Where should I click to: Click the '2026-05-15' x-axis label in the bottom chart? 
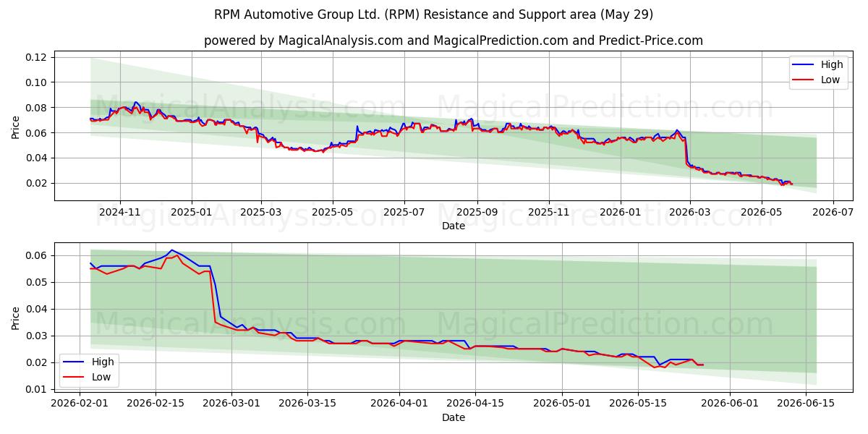pos(638,404)
